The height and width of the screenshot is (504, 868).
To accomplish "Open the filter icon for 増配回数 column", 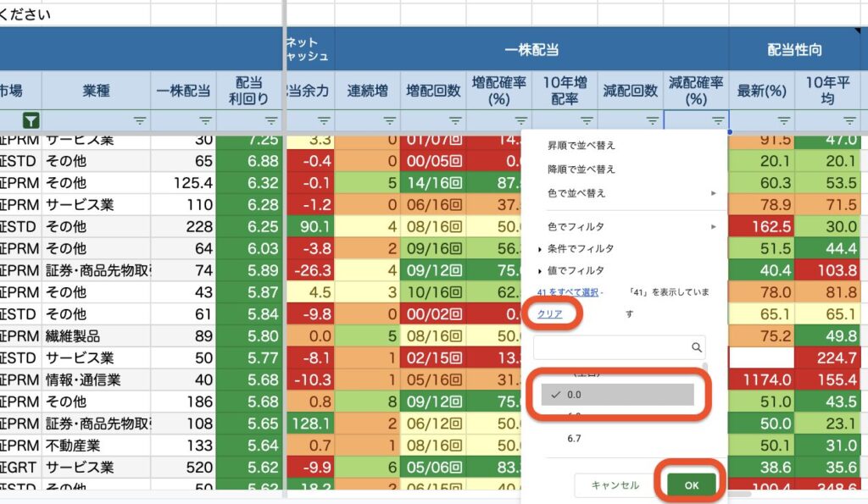I will (455, 121).
